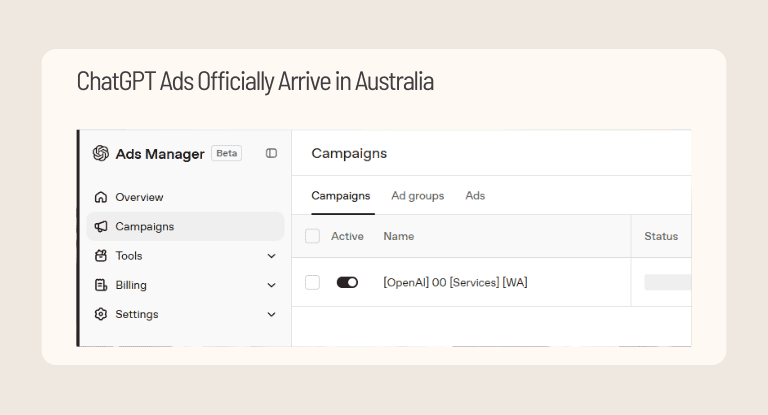Click the Billing receipt icon

click(x=101, y=285)
